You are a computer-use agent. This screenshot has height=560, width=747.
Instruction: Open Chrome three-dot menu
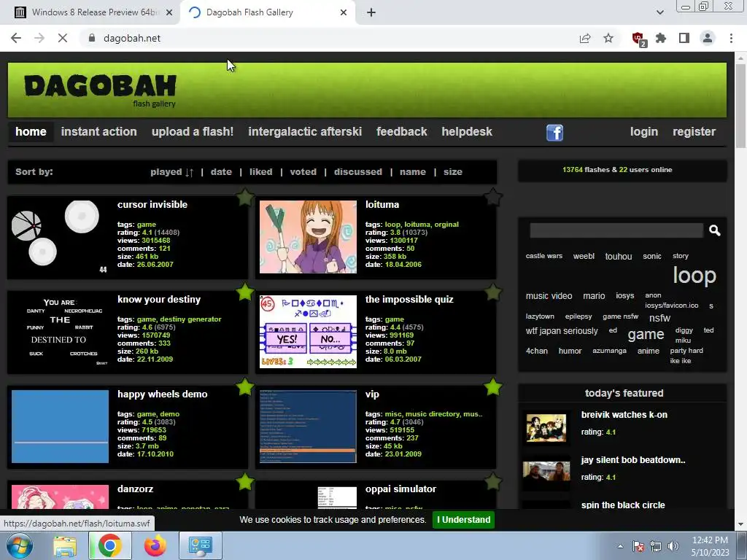[x=731, y=38]
